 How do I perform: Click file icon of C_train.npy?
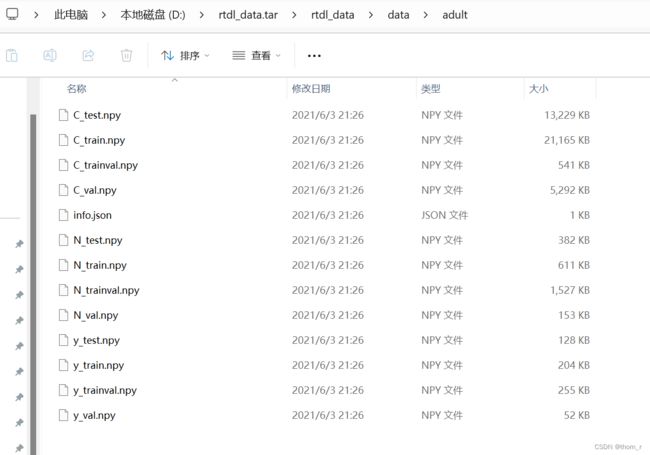click(63, 140)
